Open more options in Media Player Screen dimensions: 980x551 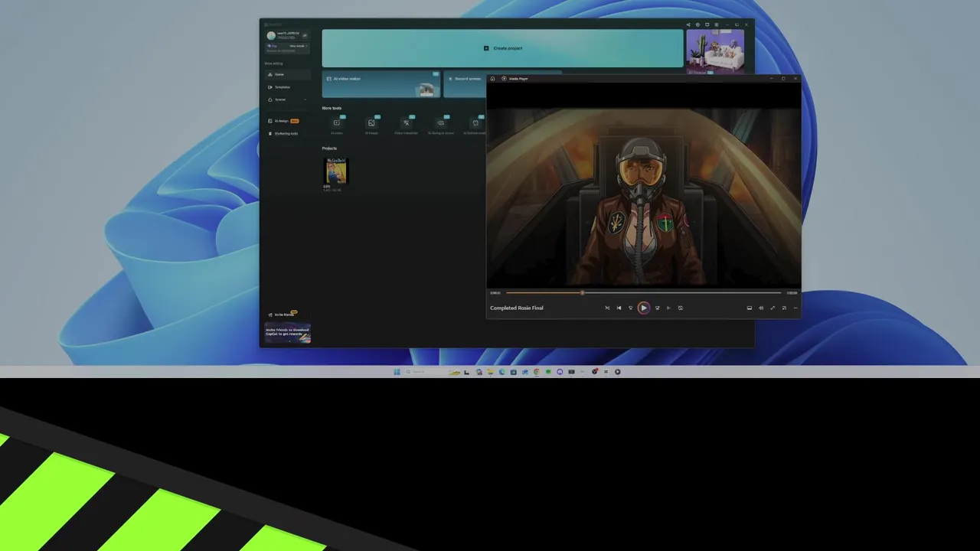tap(795, 308)
